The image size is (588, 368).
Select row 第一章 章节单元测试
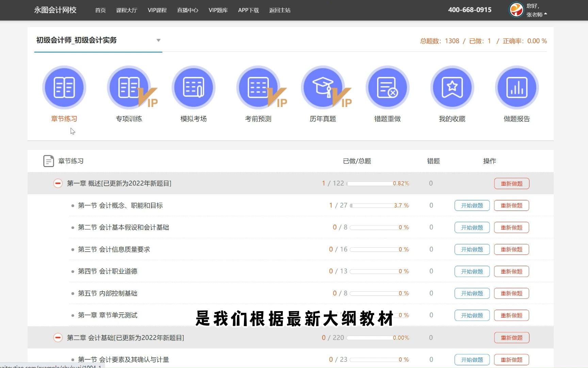(x=311, y=315)
